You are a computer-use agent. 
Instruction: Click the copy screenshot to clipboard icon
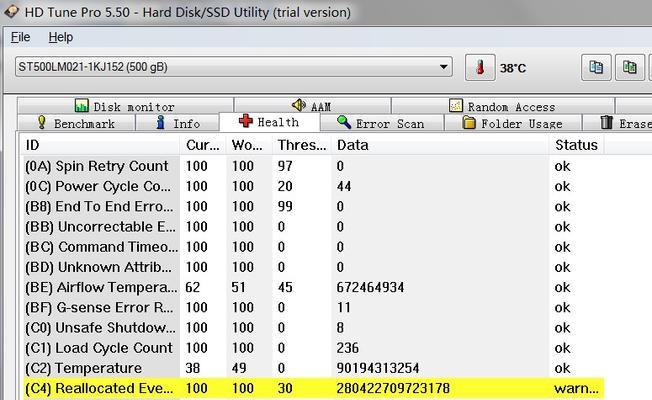click(x=630, y=67)
